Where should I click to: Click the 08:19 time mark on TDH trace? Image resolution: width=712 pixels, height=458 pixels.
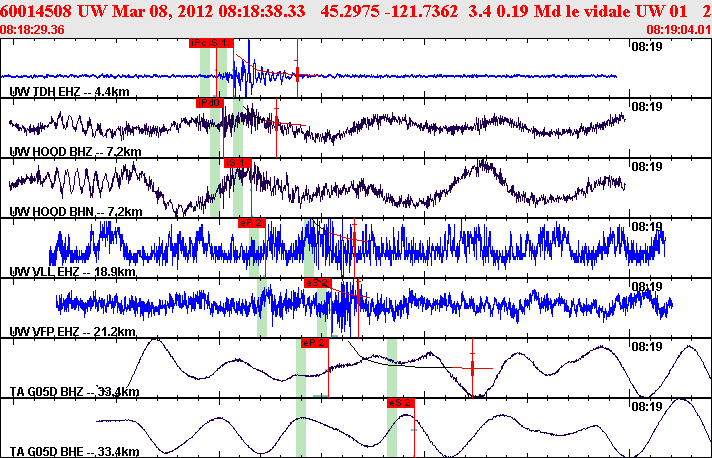647,47
